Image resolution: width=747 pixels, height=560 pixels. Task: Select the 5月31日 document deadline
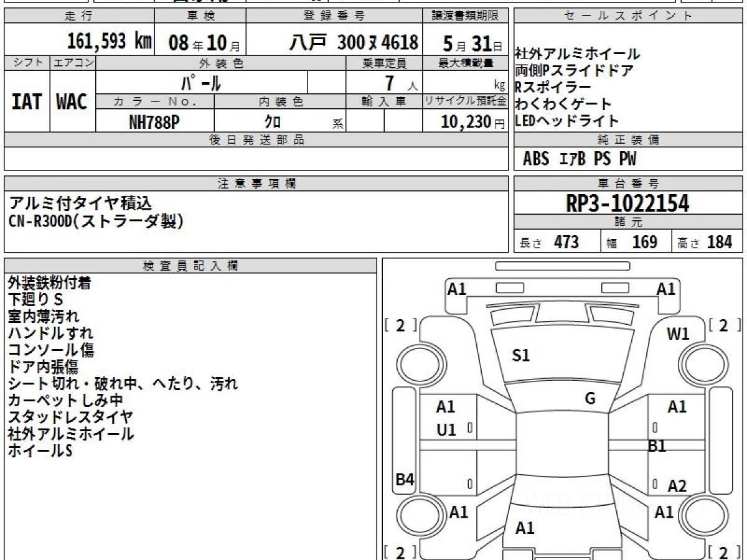473,43
